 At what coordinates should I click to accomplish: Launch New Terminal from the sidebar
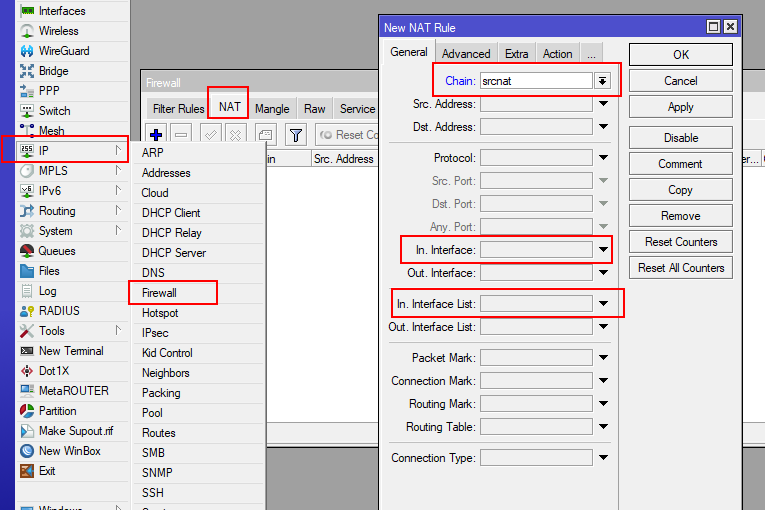(70, 351)
